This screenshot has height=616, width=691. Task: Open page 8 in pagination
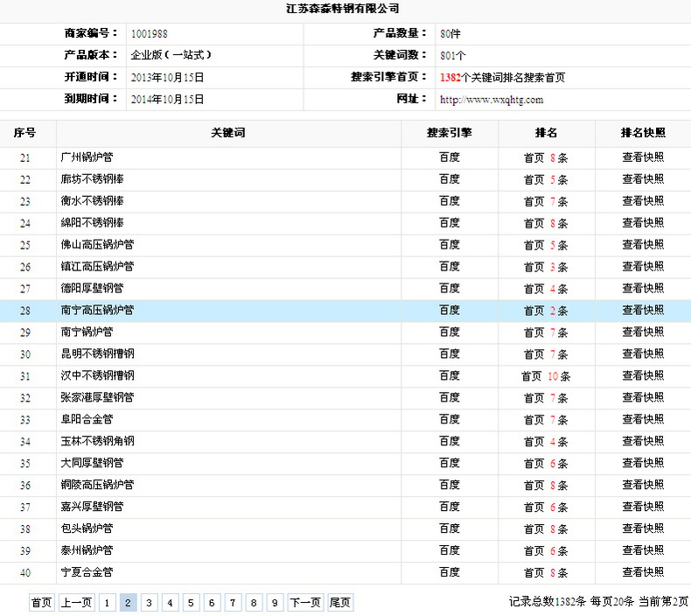point(254,602)
